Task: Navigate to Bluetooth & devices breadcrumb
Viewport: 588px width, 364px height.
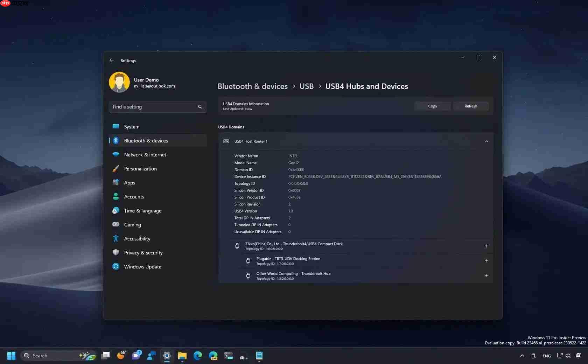Action: pyautogui.click(x=253, y=86)
